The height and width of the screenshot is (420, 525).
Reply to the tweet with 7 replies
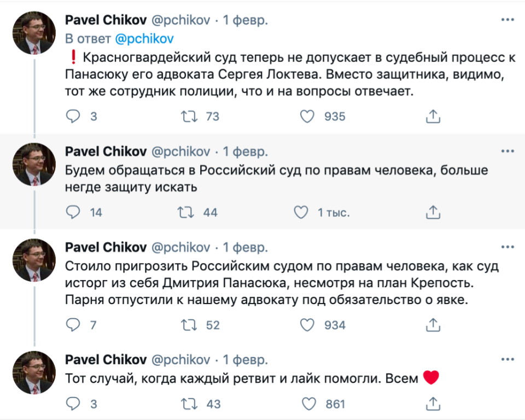coord(73,325)
